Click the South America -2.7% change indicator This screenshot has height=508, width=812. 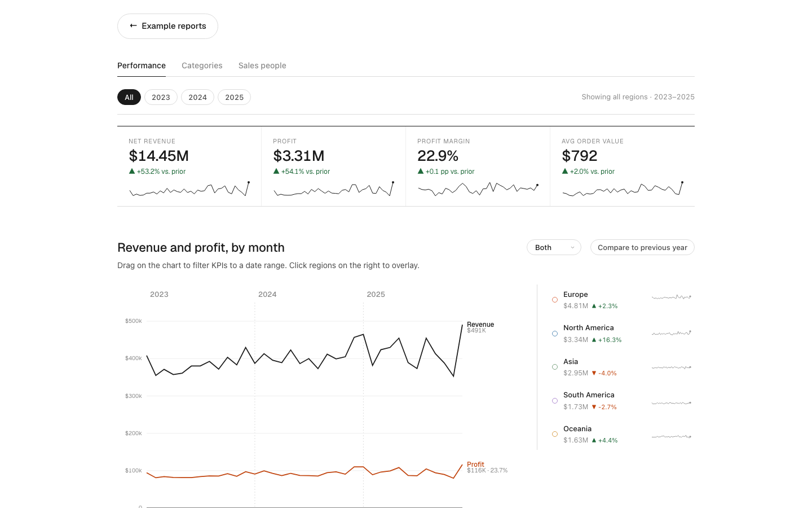click(x=604, y=407)
